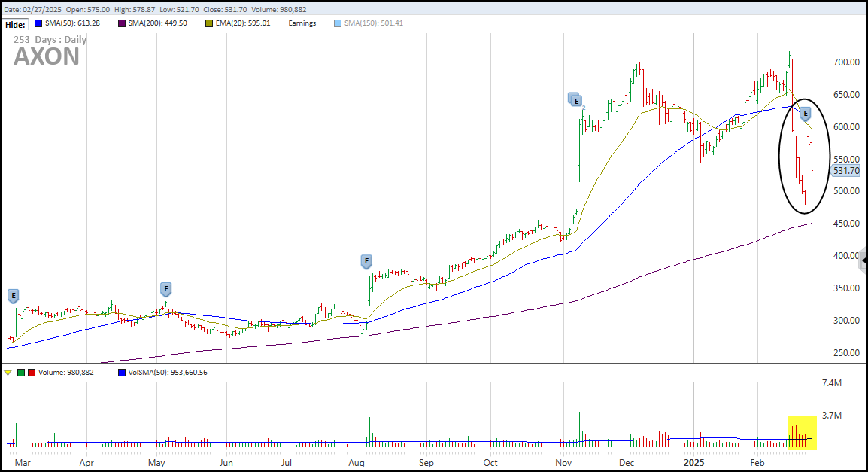The image size is (868, 472).
Task: Select the VolSMA(50): 953,660.56 label
Action: tap(168, 373)
